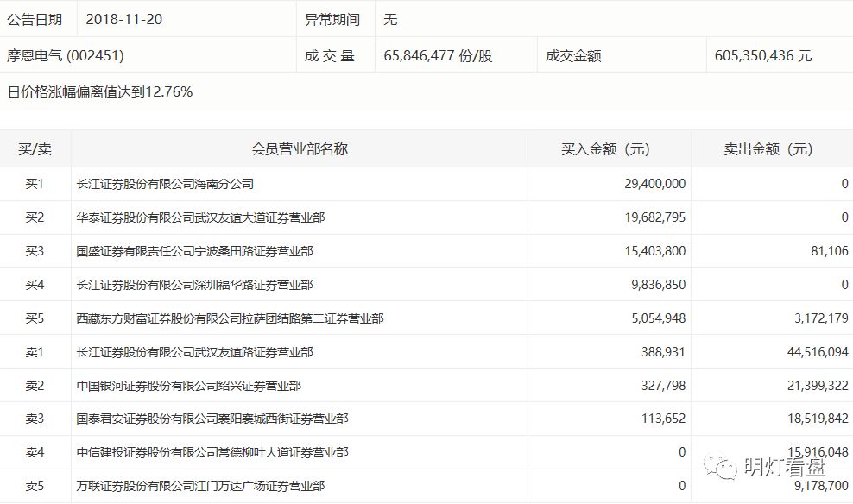Select the 605,350,436 元 turnover value
Image resolution: width=853 pixels, height=504 pixels.
[x=763, y=56]
